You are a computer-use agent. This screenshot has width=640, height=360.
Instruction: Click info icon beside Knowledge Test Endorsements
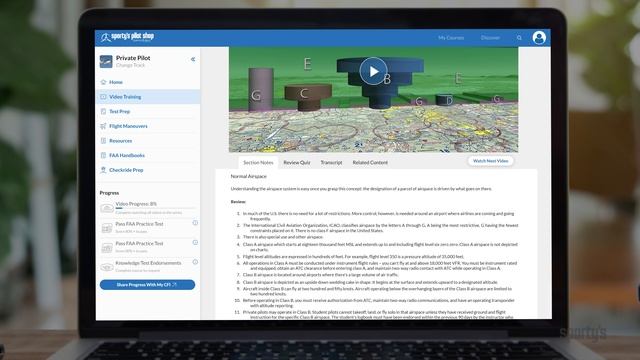point(195,262)
